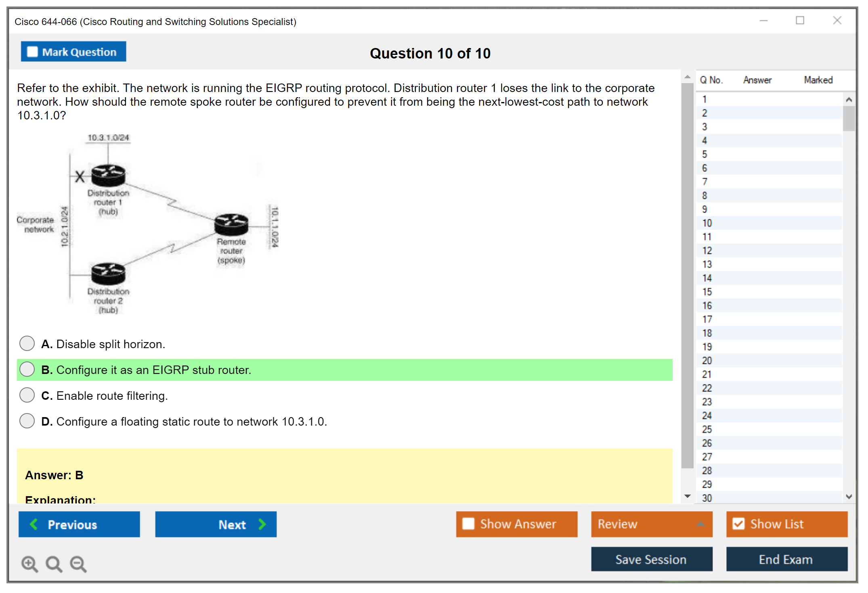
Task: Click the reset zoom magnifier icon
Action: pyautogui.click(x=54, y=564)
